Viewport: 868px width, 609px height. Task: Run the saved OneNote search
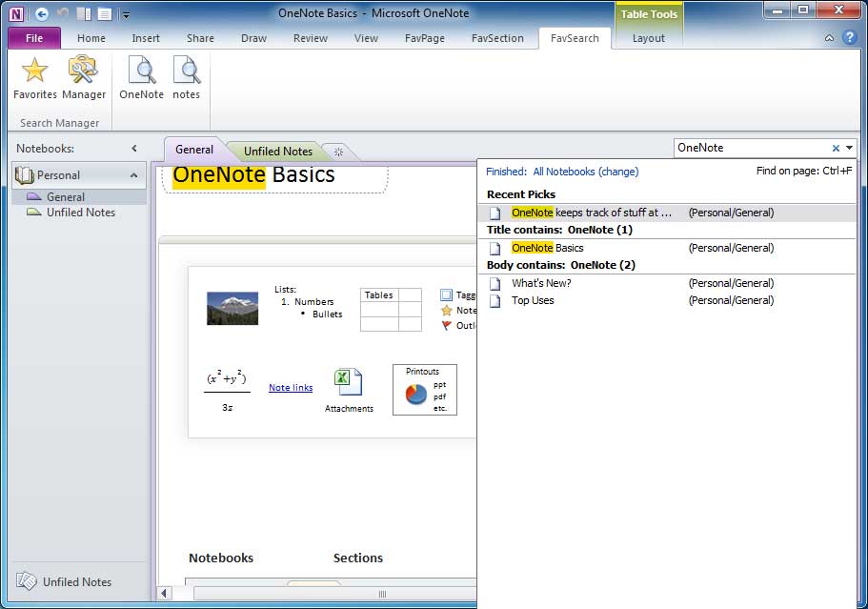point(141,78)
